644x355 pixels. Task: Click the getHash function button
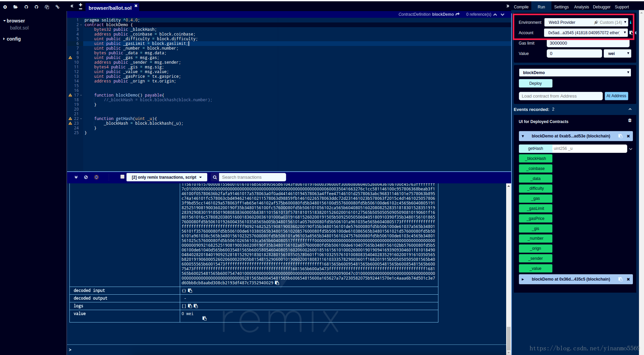click(x=535, y=149)
